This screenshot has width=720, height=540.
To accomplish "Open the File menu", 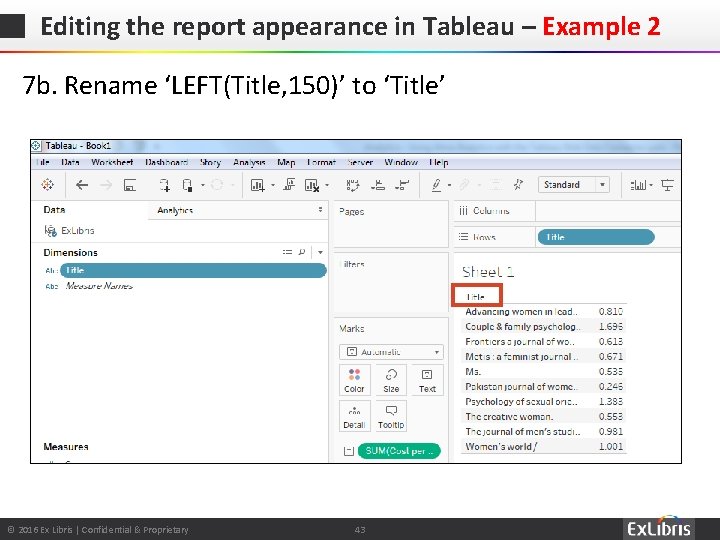I will point(42,162).
